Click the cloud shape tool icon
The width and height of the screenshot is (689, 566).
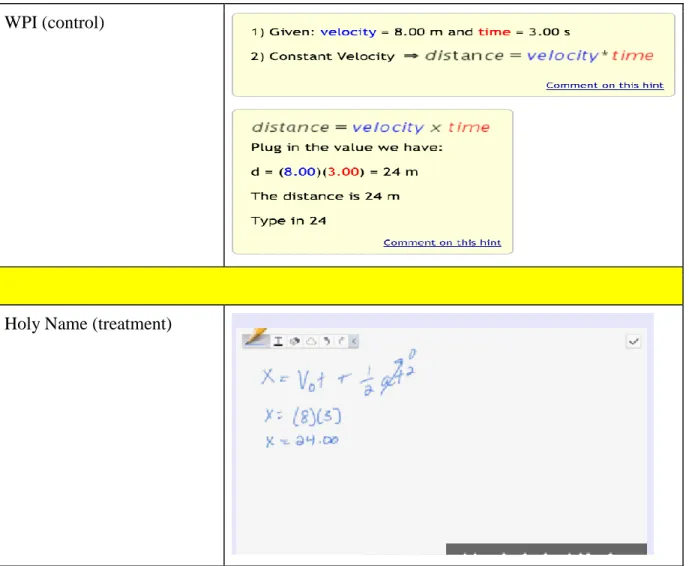pyautogui.click(x=311, y=341)
